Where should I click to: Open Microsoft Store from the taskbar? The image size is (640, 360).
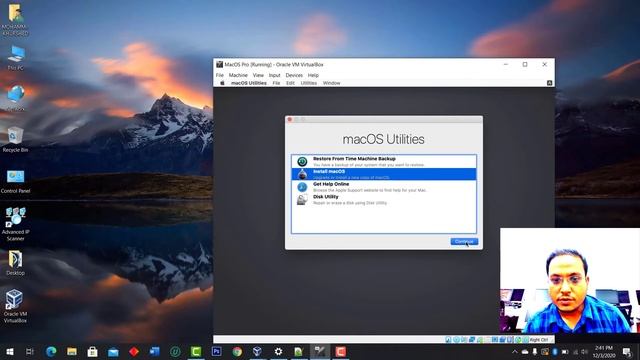pyautogui.click(x=93, y=351)
